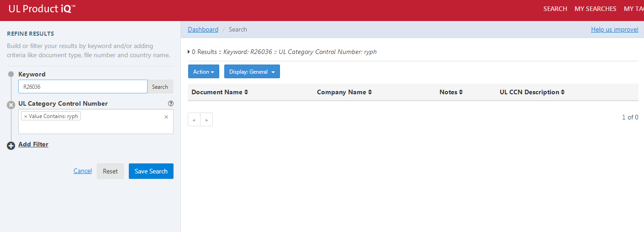The image size is (644, 232).
Task: Remove the UL Category Control Number filter
Action: pyautogui.click(x=11, y=105)
